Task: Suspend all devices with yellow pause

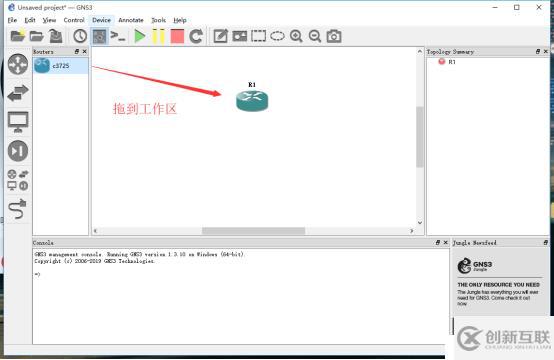Action: pyautogui.click(x=158, y=36)
